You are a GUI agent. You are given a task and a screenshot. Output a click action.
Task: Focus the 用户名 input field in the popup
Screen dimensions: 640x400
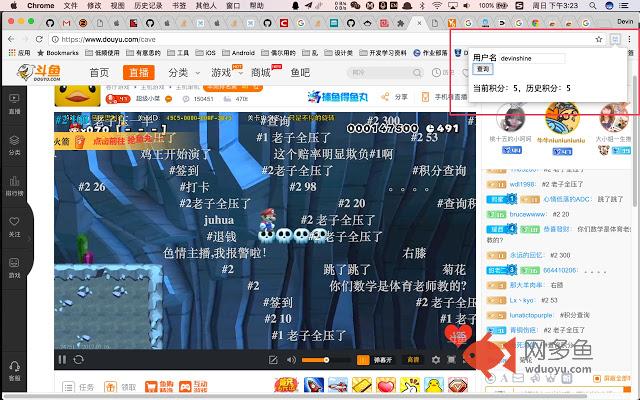tap(531, 58)
